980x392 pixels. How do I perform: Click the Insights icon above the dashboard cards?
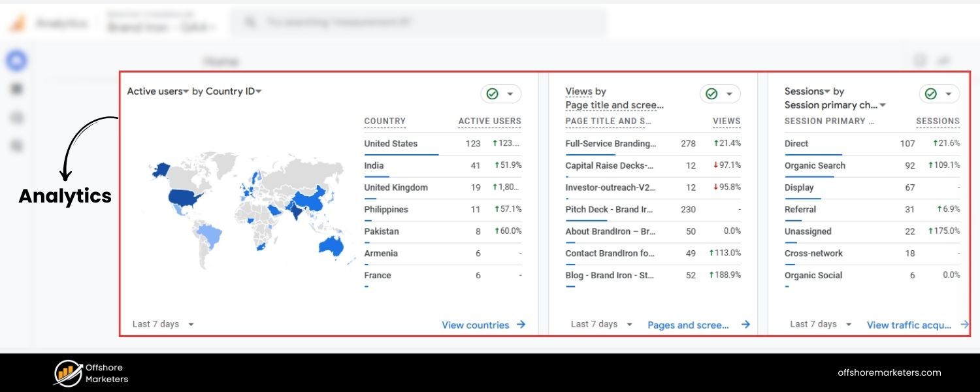919,60
